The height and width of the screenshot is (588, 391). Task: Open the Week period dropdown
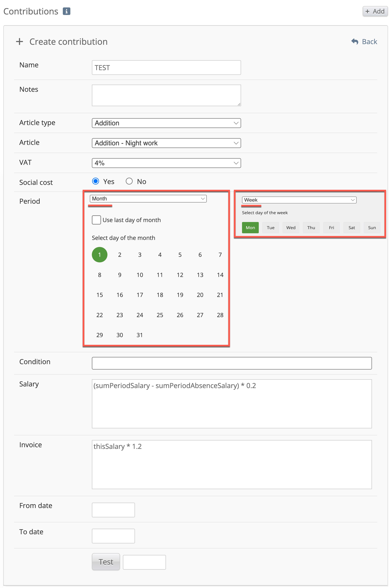click(299, 200)
